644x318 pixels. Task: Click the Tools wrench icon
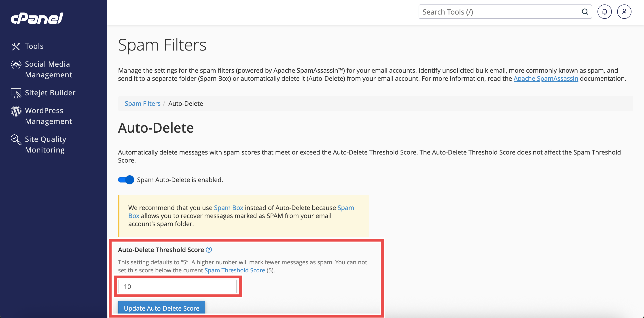coord(16,46)
